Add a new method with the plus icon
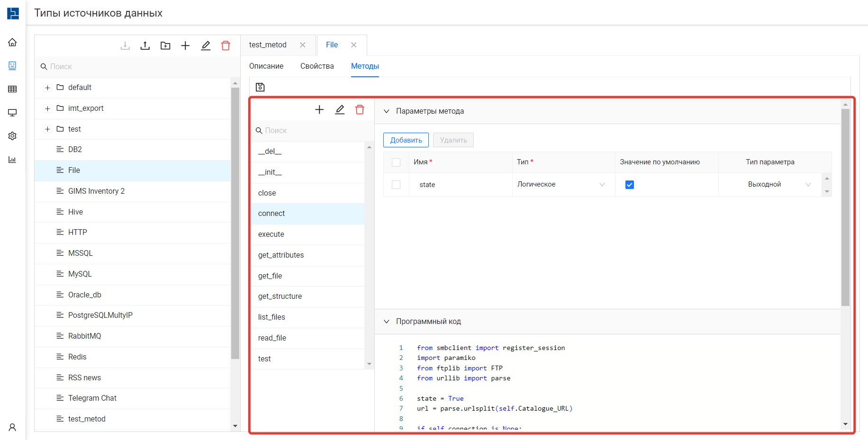Image resolution: width=868 pixels, height=440 pixels. (319, 109)
